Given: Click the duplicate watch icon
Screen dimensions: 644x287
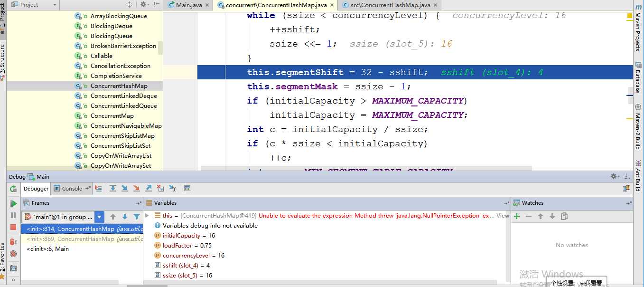Looking at the screenshot, I should pyautogui.click(x=564, y=216).
